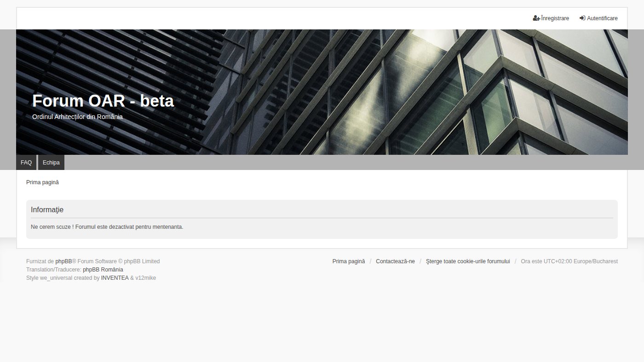644x362 pixels.
Task: Click the forum header building banner image
Action: click(x=322, y=92)
